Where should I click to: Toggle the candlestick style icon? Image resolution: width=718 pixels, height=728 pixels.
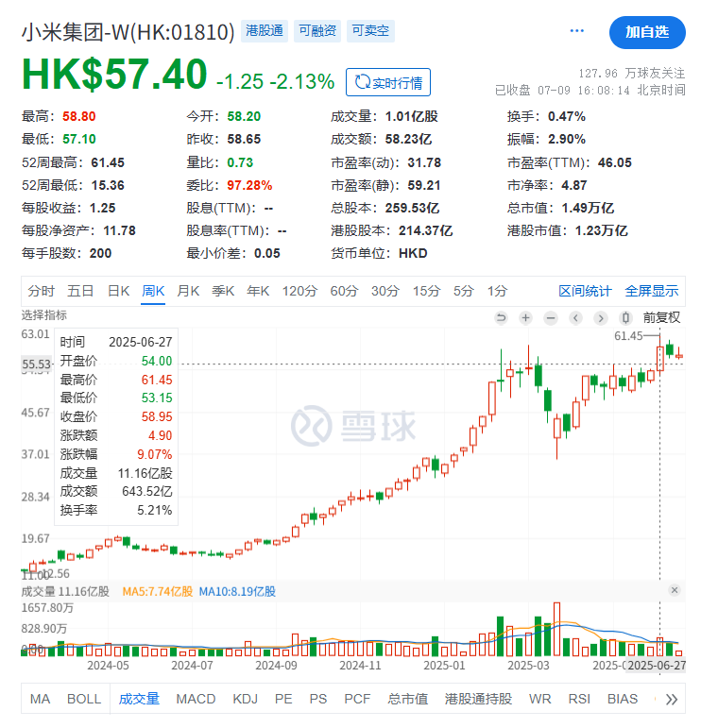[x=625, y=317]
